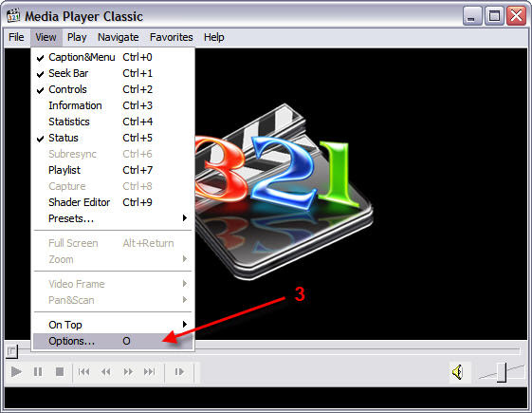Click the Pause playback button
This screenshot has height=413, width=532.
coord(38,372)
